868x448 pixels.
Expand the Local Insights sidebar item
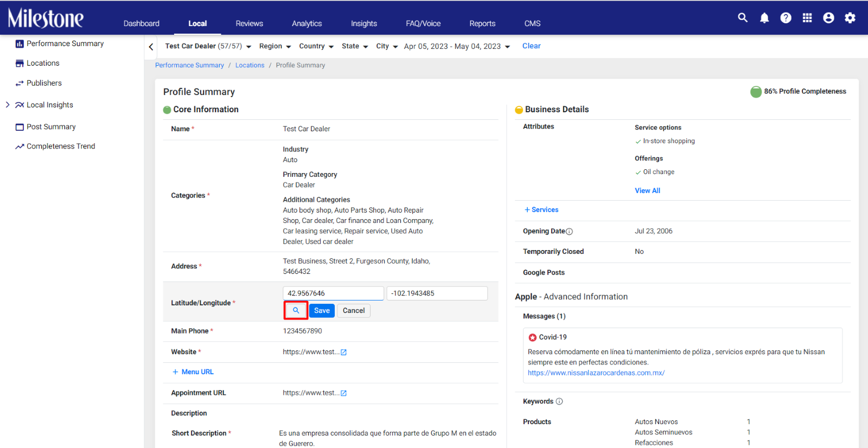8,105
